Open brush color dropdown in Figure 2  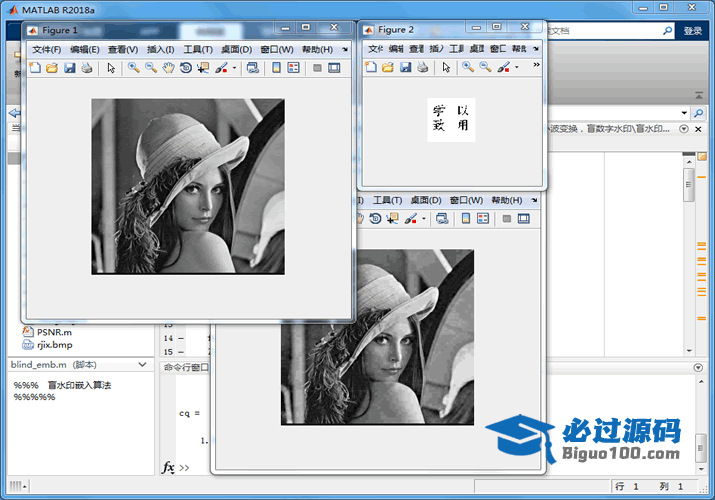(x=517, y=67)
